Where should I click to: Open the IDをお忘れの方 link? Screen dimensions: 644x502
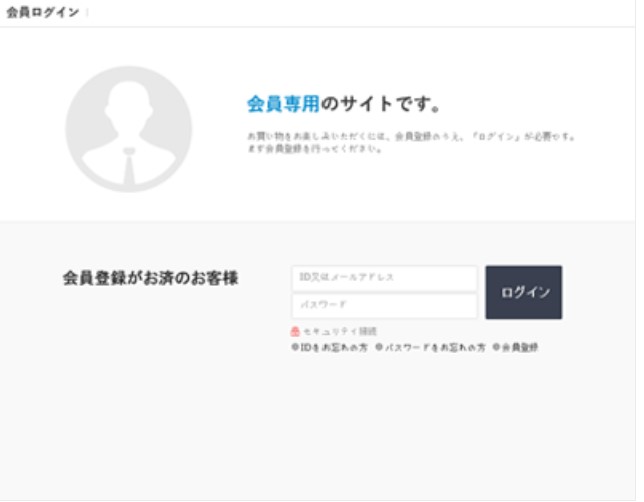coord(329,348)
